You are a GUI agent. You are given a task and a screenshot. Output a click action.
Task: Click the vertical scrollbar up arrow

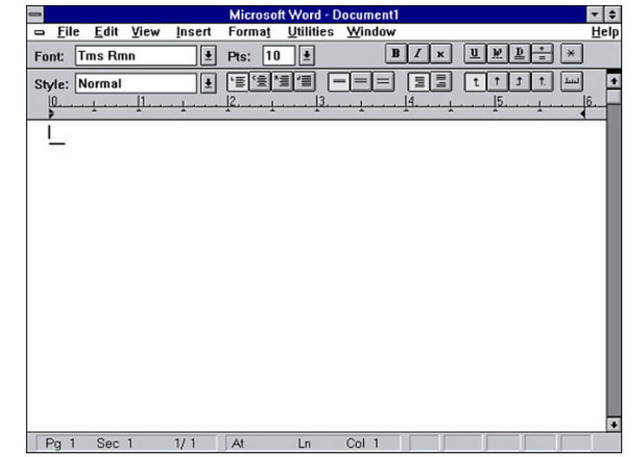(613, 81)
